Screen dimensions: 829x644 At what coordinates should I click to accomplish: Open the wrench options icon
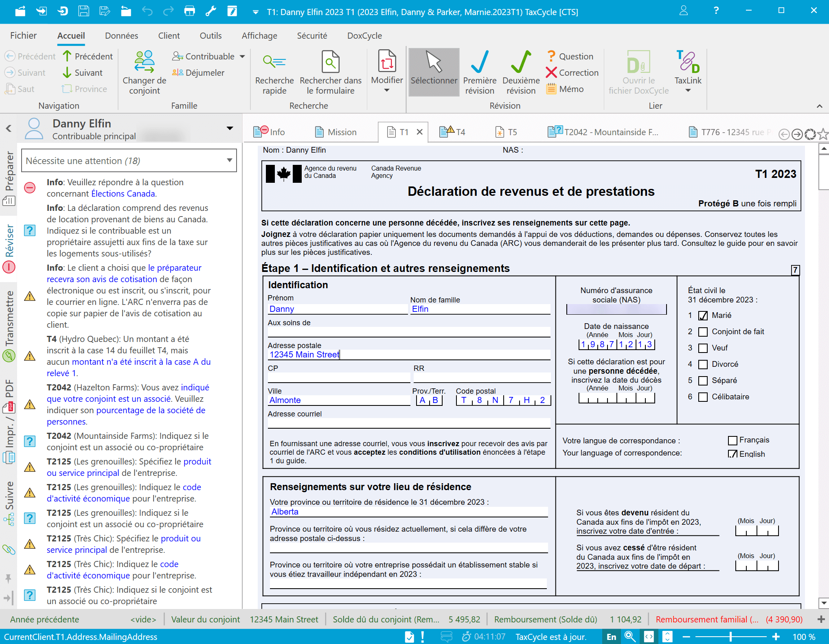click(x=211, y=11)
